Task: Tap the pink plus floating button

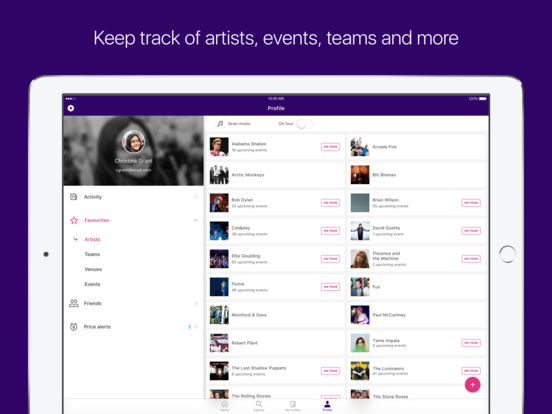Action: point(472,385)
